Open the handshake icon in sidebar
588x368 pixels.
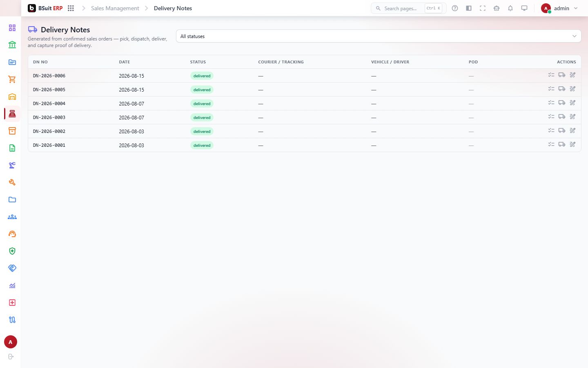[12, 268]
